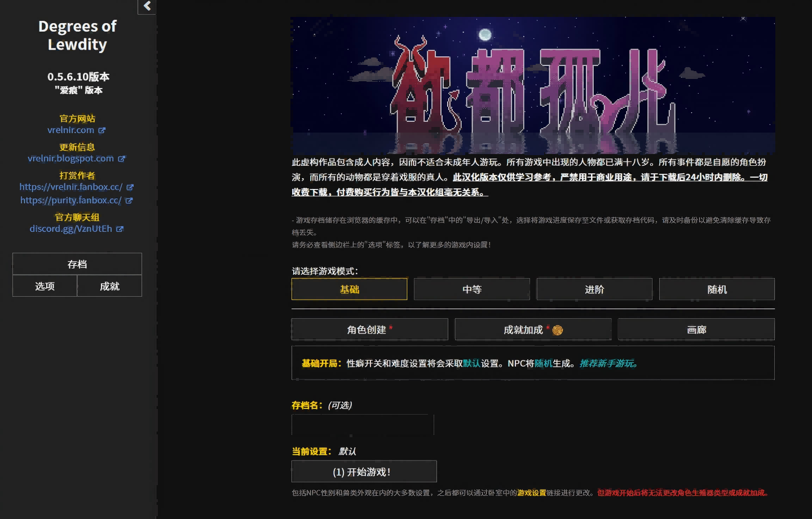Open the 选项 tab in the sidebar
Viewport: 812px width, 519px height.
pyautogui.click(x=44, y=286)
